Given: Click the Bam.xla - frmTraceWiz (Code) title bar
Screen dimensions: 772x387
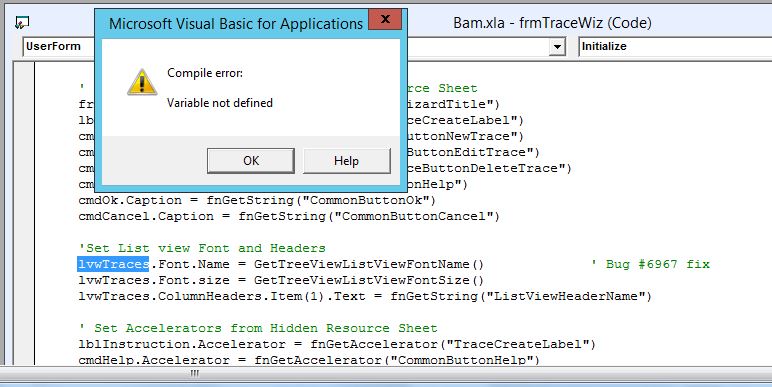Looking at the screenshot, I should (x=552, y=23).
